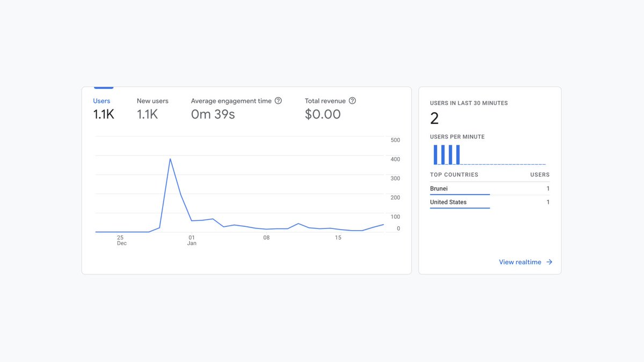Click the USERS IN LAST 30 MINUTES heading
This screenshot has width=644, height=362.
click(469, 103)
